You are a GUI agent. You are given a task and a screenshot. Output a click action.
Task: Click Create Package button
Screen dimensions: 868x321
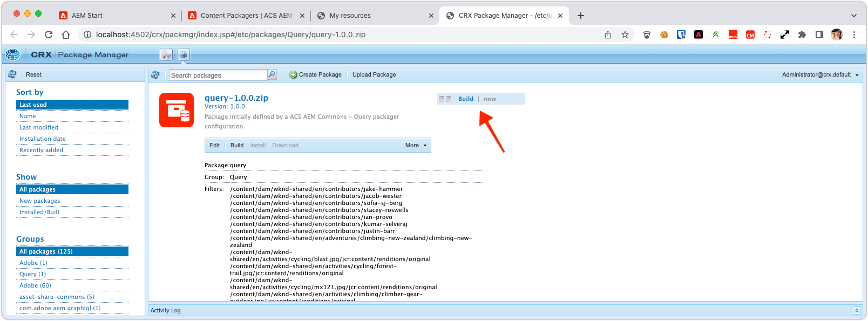click(x=315, y=75)
